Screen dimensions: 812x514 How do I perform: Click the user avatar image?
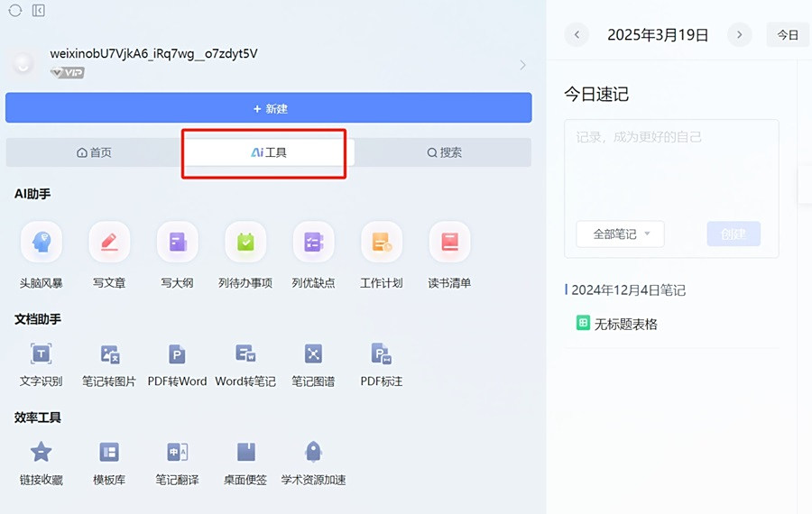coord(23,64)
